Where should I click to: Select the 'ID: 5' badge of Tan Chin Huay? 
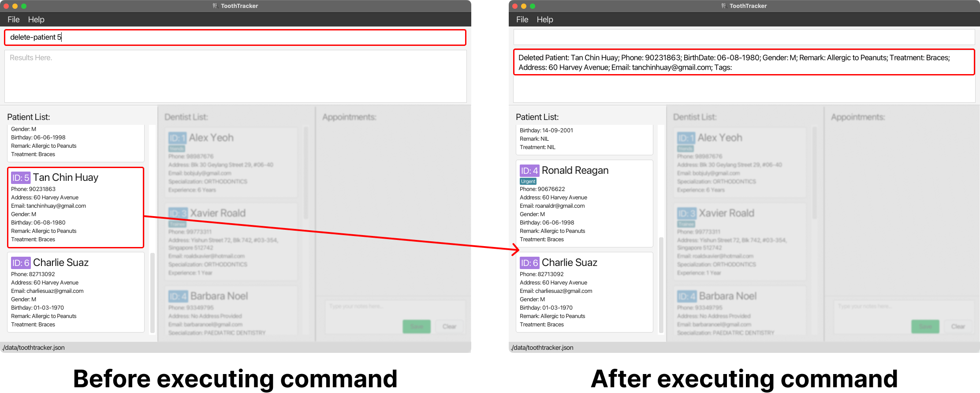click(21, 178)
